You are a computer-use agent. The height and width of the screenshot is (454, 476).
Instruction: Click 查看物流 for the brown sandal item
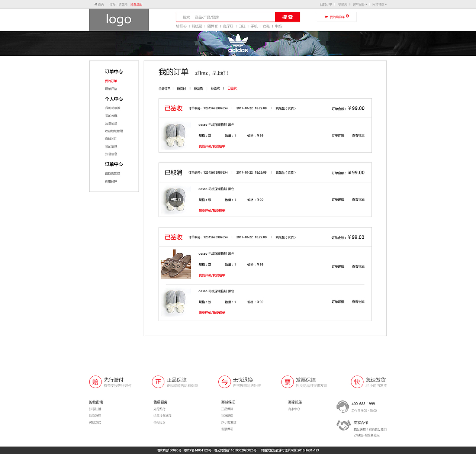point(358,267)
